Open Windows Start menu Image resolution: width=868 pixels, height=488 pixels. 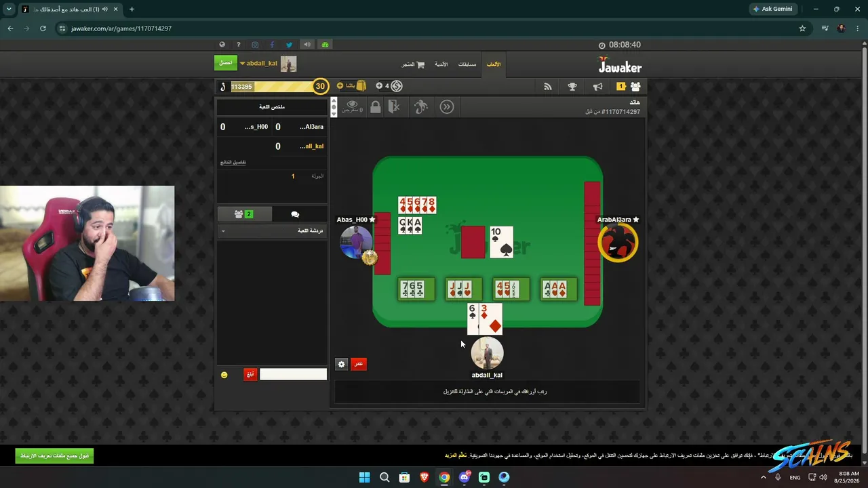point(364,477)
